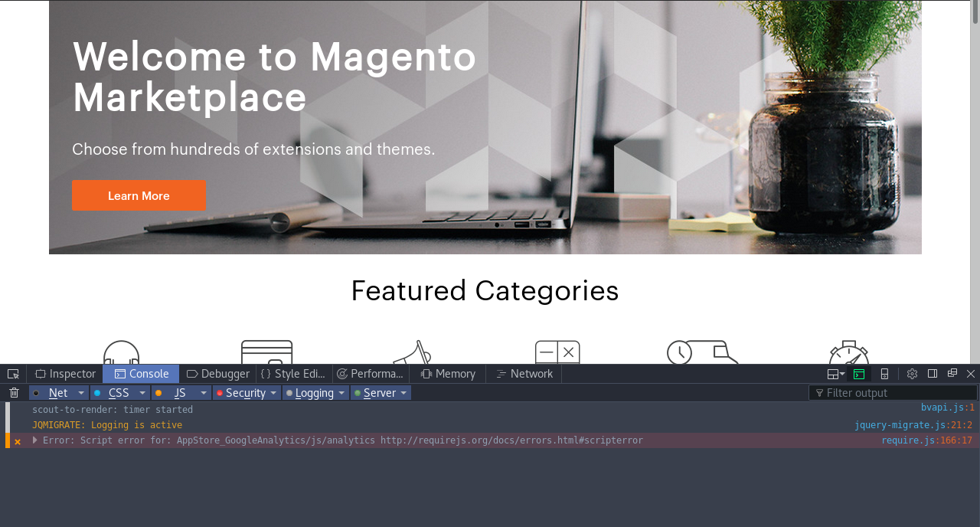980x527 pixels.
Task: Open the Performance tab
Action: (371, 374)
